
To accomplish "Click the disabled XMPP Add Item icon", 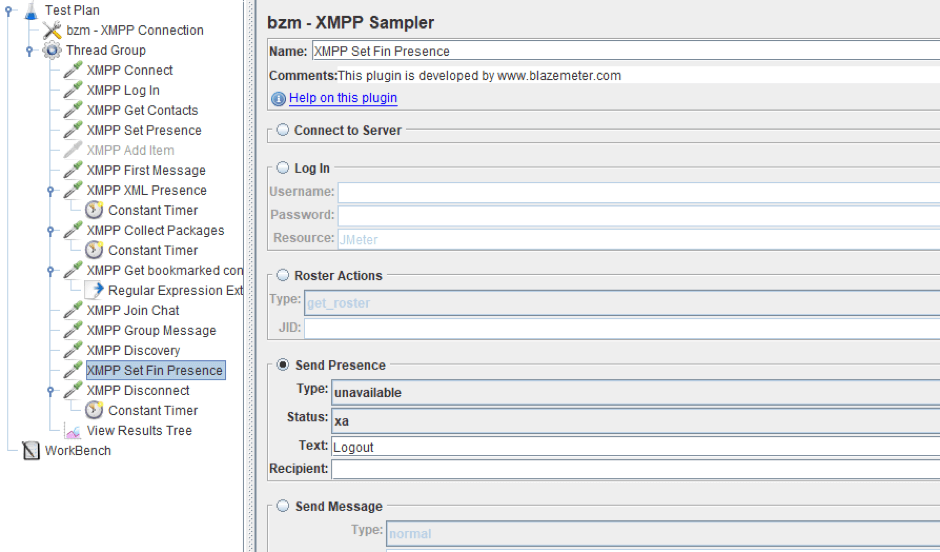I will (x=73, y=150).
